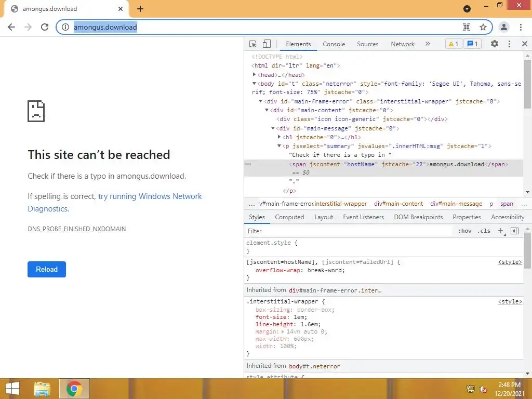Expand the margin shorthand property triangle

[283, 332]
